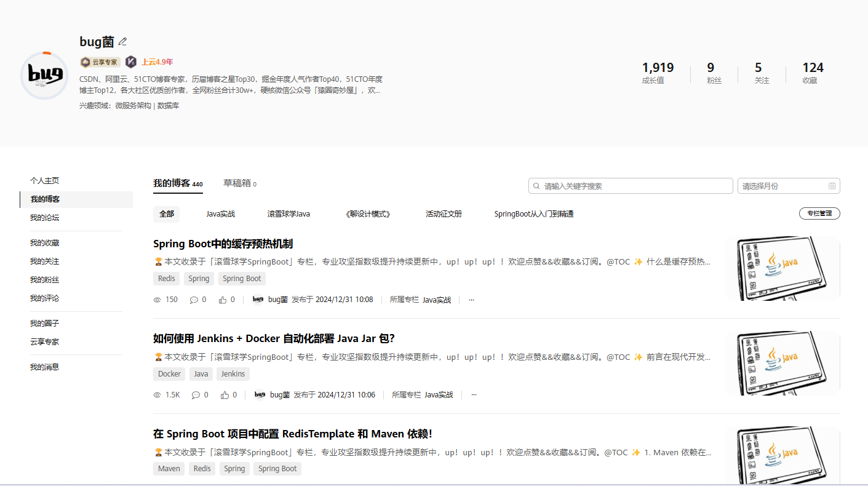Click the hexagon level badge icon
Image resolution: width=868 pixels, height=486 pixels.
[x=131, y=62]
